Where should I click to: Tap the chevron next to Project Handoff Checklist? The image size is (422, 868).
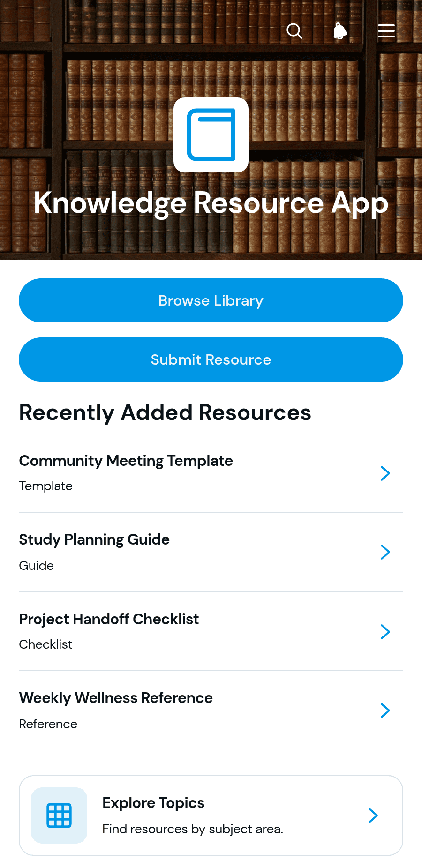click(385, 632)
